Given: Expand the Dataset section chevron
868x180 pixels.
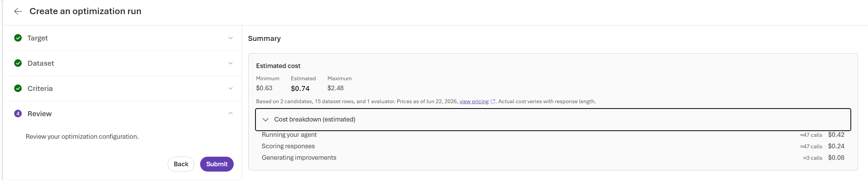Looking at the screenshot, I should point(231,63).
